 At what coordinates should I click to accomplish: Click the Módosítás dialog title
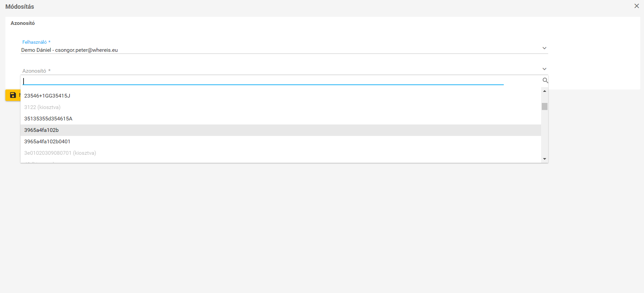(x=20, y=7)
